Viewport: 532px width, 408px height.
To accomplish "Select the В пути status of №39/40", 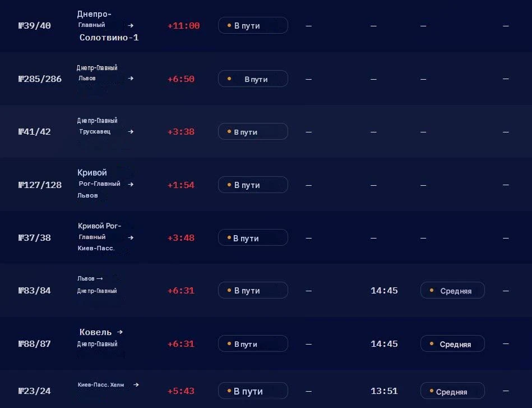I will coord(253,25).
